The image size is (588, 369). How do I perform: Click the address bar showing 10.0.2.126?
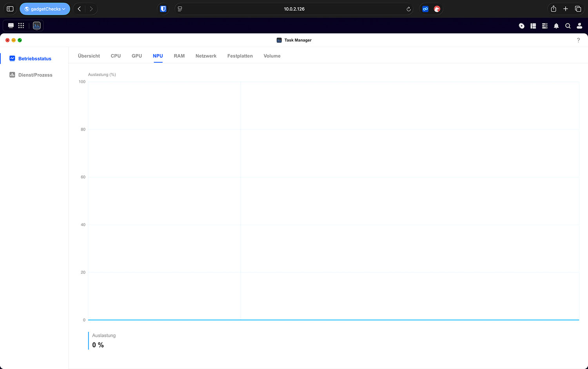pos(294,9)
